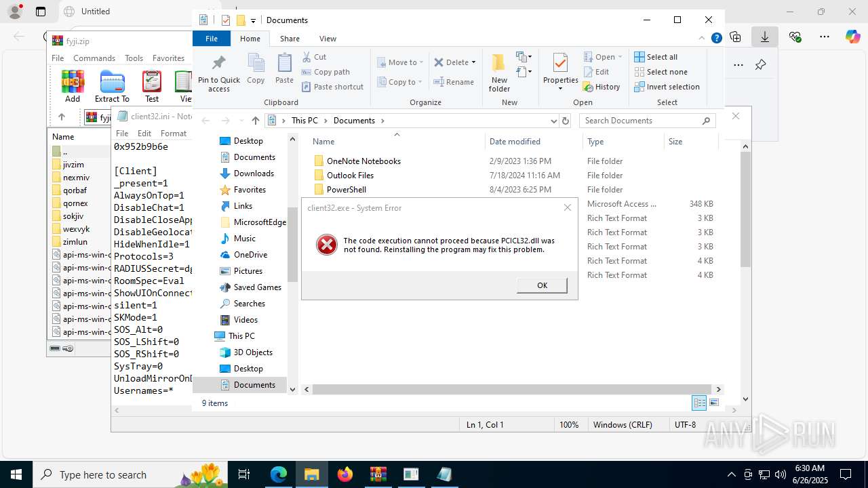Image resolution: width=868 pixels, height=488 pixels.
Task: Click the Explorer help question mark icon
Action: pos(716,39)
